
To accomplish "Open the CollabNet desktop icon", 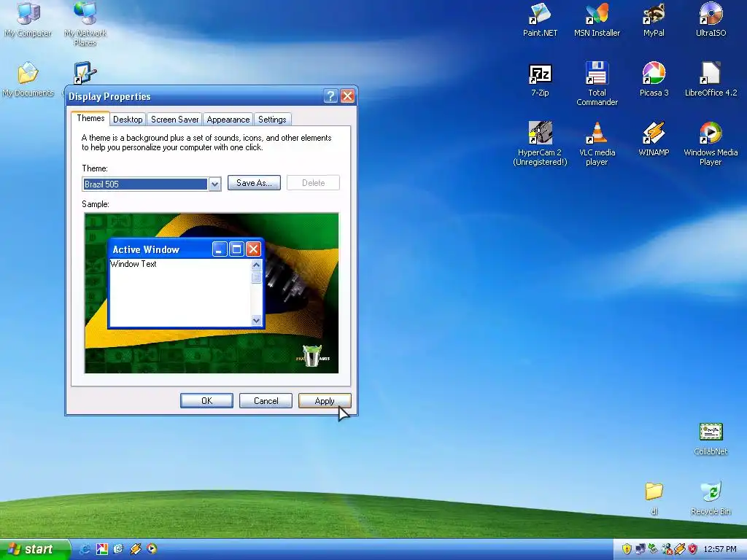I will [x=711, y=438].
